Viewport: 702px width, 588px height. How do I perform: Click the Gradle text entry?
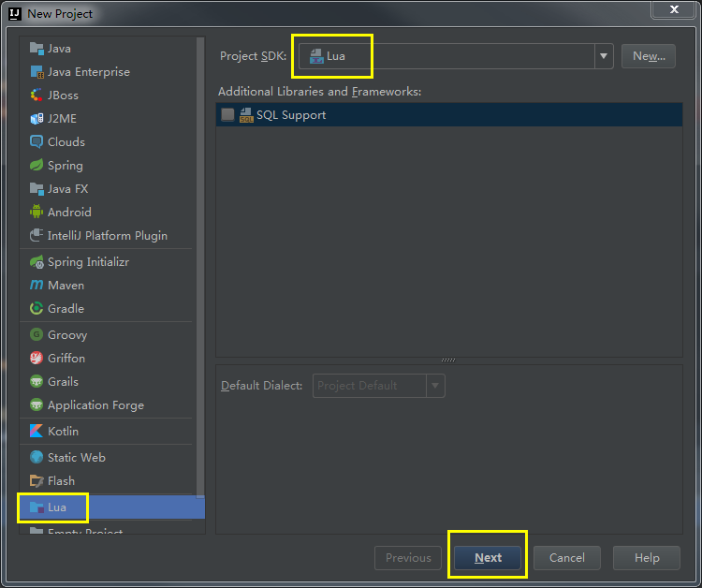[66, 309]
